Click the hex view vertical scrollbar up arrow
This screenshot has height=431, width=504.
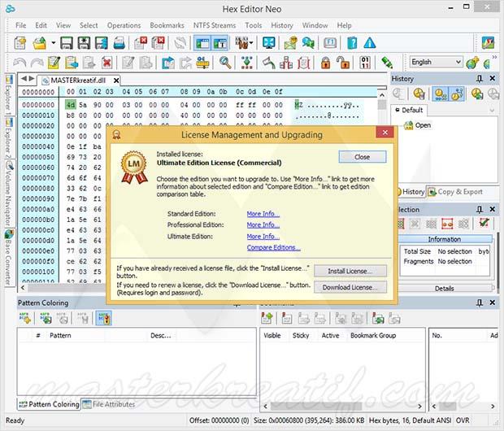pyautogui.click(x=382, y=95)
